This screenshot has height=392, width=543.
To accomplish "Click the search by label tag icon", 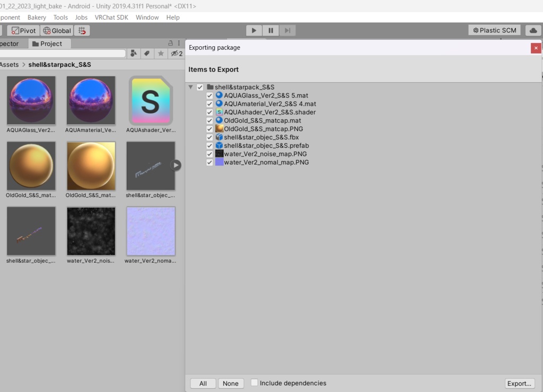I will point(147,54).
